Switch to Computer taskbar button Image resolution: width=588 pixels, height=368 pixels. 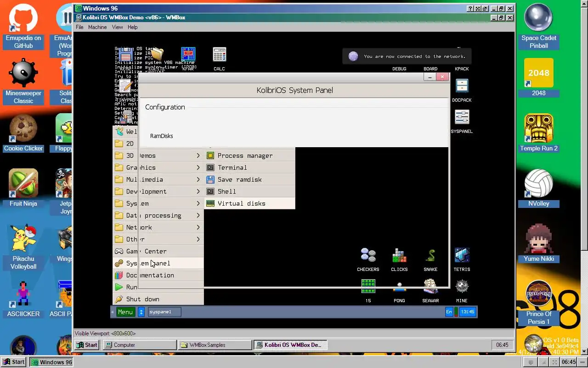point(139,345)
